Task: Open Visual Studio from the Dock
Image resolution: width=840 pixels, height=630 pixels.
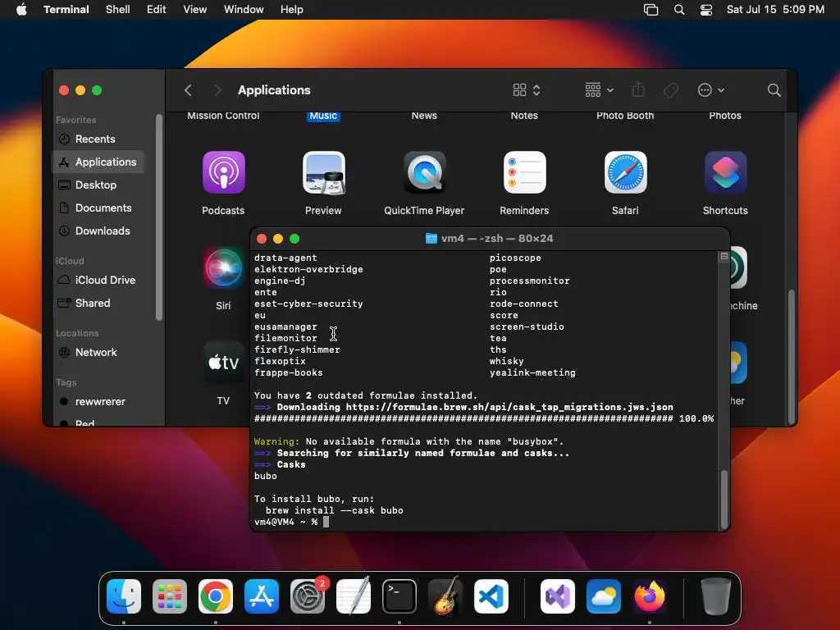Action: click(558, 596)
